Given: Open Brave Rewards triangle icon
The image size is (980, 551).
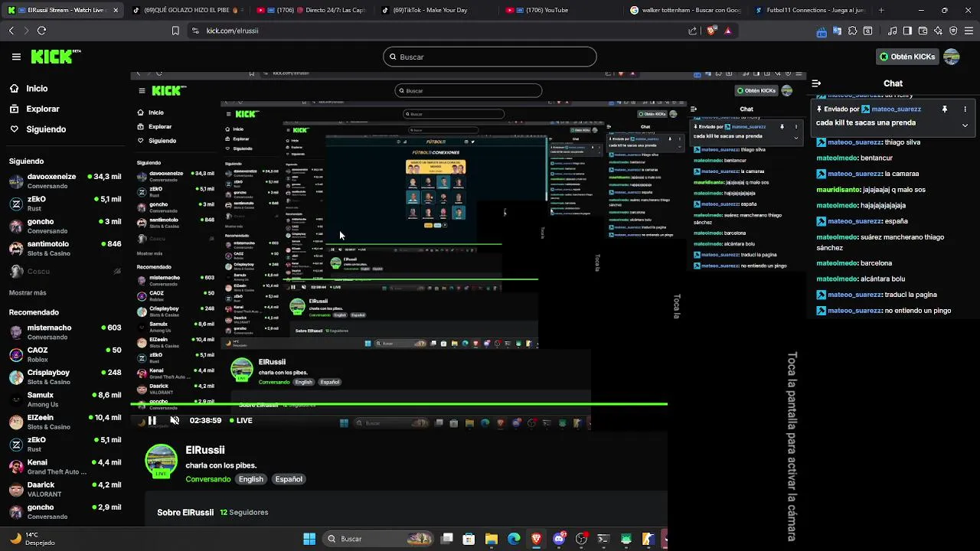Looking at the screenshot, I should [x=727, y=31].
